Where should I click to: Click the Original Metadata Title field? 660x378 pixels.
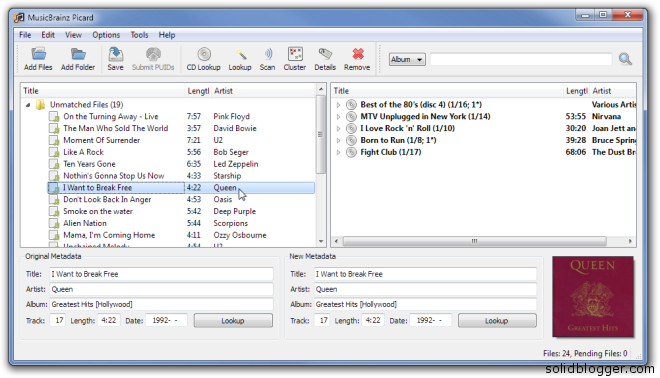pos(161,274)
